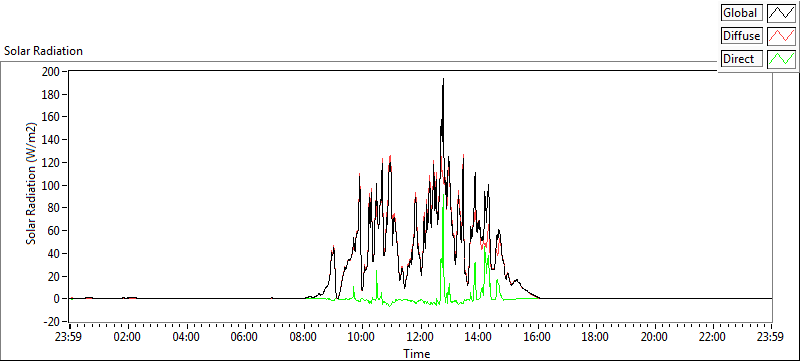
Task: Open the Diffuse red line style swatch
Action: tap(782, 36)
